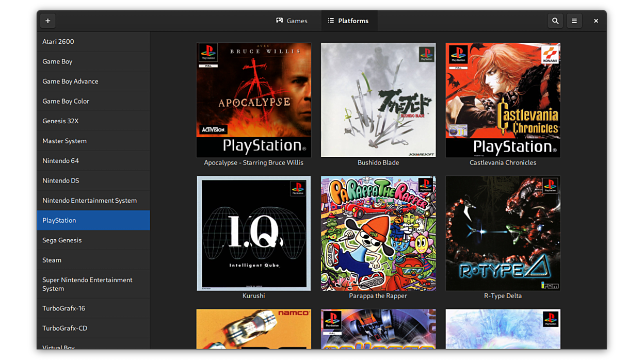Select Master System in sidebar
This screenshot has height=362, width=644.
(x=93, y=141)
